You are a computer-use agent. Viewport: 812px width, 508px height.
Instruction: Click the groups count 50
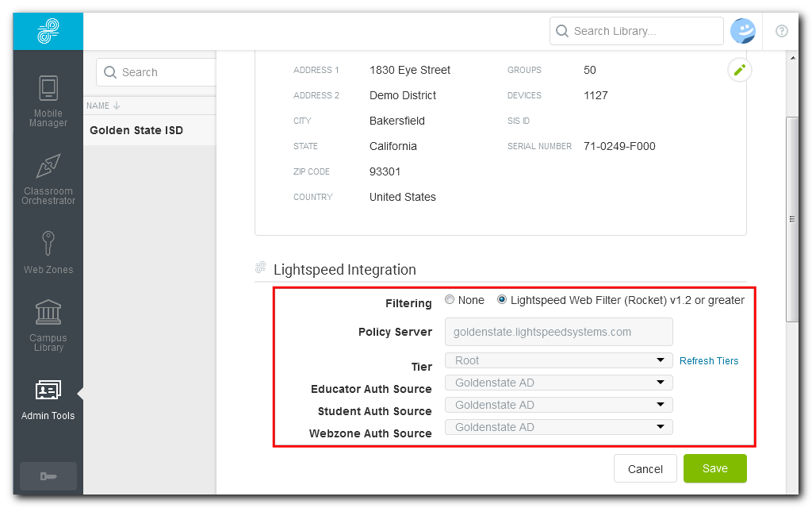[x=590, y=70]
